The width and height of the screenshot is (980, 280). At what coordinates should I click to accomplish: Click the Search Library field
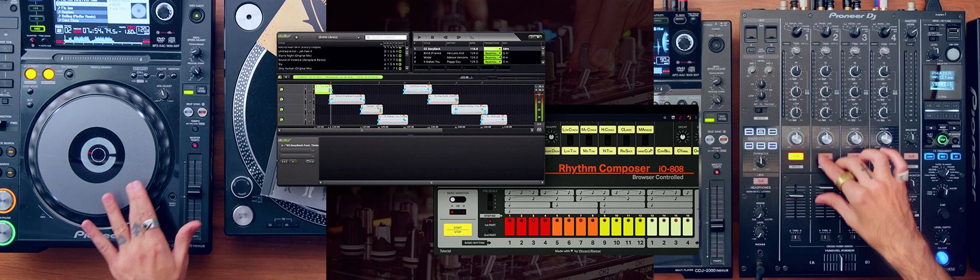click(385, 37)
